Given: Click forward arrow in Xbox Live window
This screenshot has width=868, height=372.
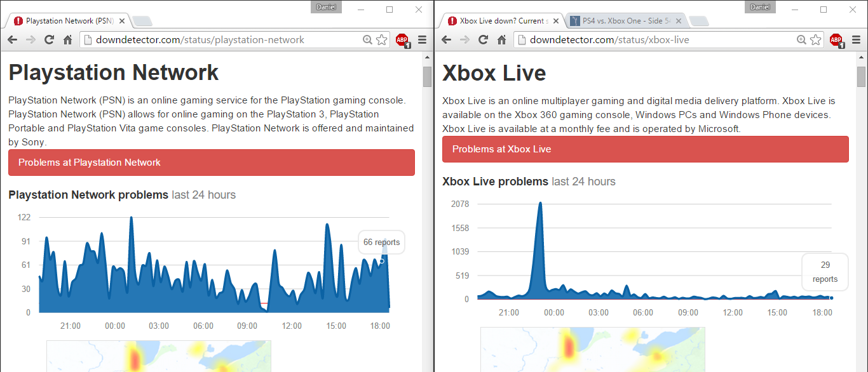Looking at the screenshot, I should pos(465,40).
